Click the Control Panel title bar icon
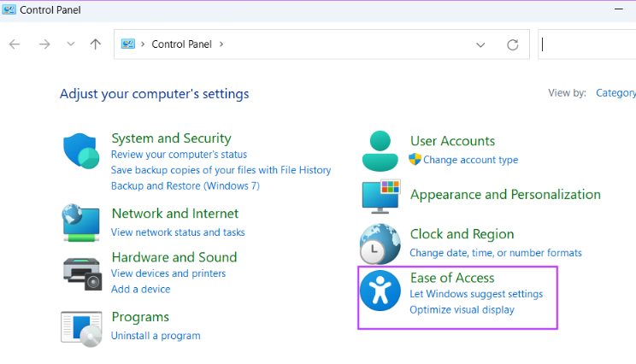 (9, 9)
